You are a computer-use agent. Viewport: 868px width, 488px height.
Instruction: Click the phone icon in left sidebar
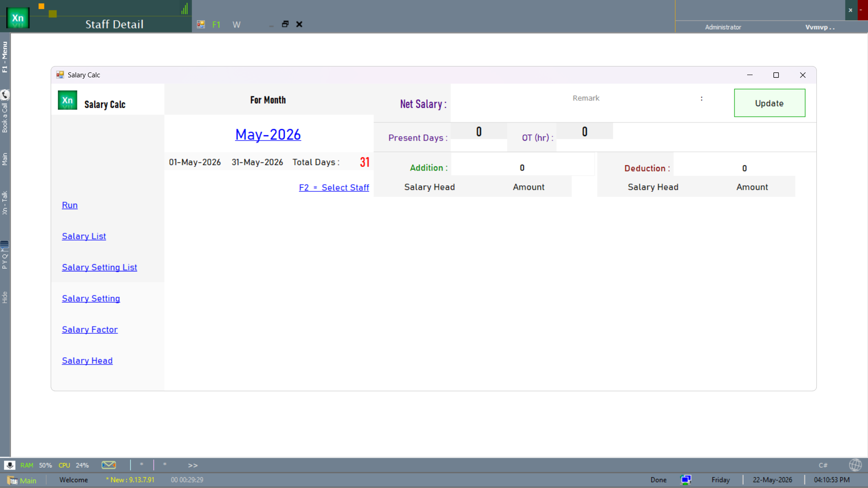5,95
